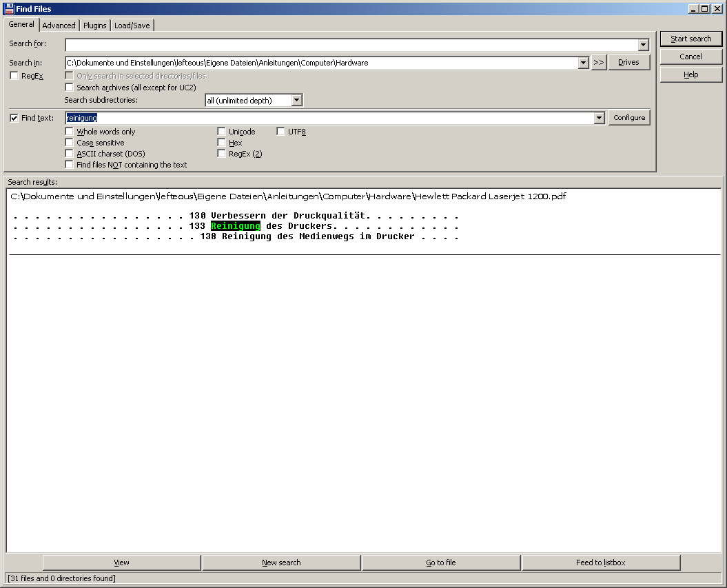The height and width of the screenshot is (588, 727).
Task: Open the Load/Save tab
Action: point(132,26)
